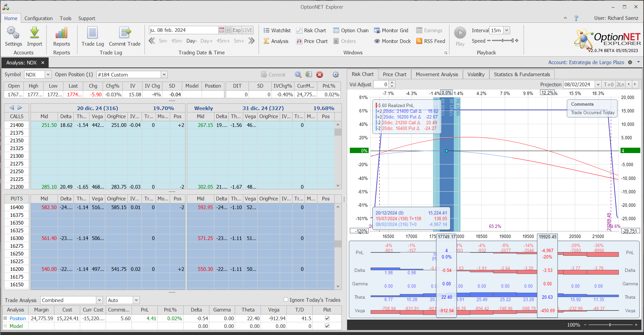644x335 pixels.
Task: Toggle the Exp button
Action: [x=237, y=30]
